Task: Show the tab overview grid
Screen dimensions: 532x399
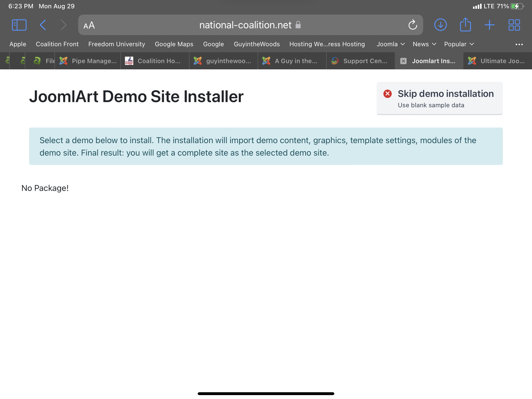Action: 514,25
